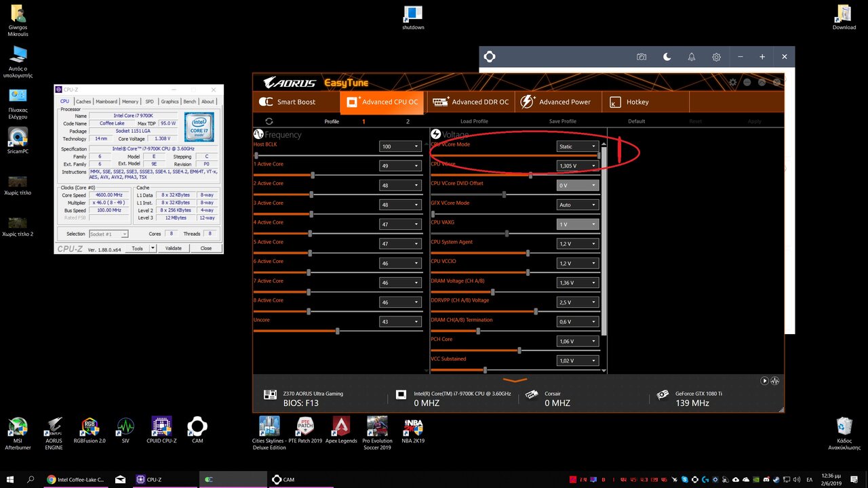Click the CPU VCCIO slider handle
868x488 pixels.
[528, 272]
